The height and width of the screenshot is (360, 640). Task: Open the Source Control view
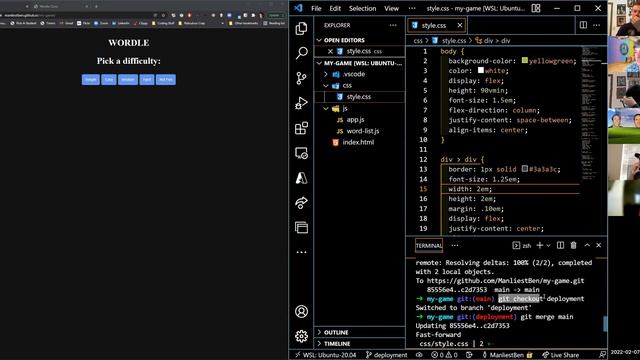point(301,78)
